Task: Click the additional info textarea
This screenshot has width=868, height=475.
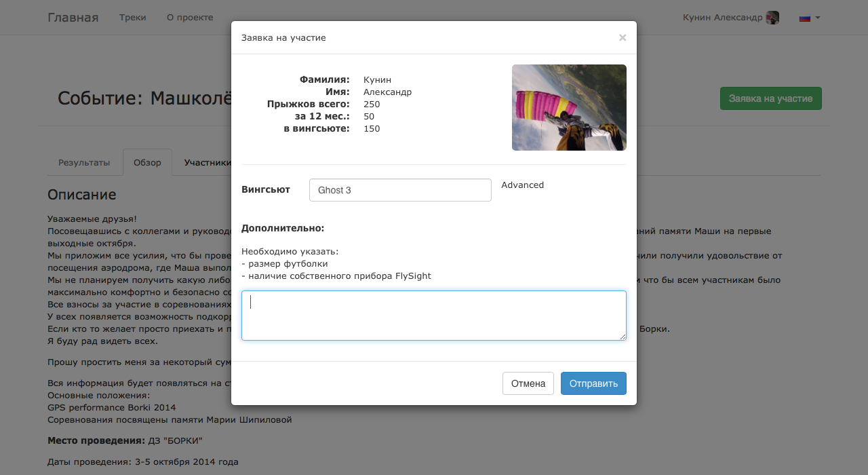Action: (x=434, y=316)
